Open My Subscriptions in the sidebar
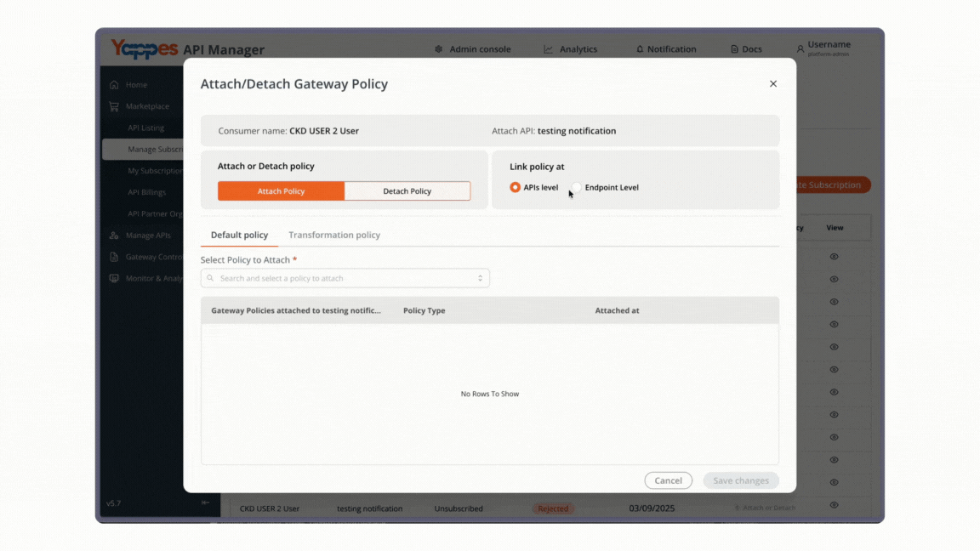This screenshot has height=551, width=980. click(155, 171)
